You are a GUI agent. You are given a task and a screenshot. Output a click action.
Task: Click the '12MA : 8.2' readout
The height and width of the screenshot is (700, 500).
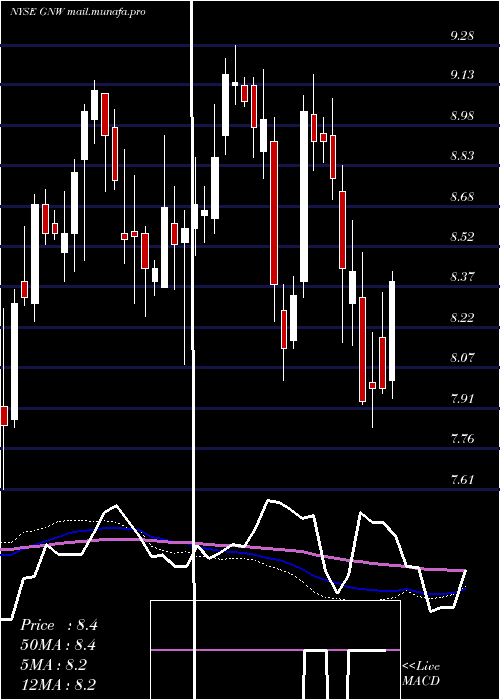coord(58,684)
